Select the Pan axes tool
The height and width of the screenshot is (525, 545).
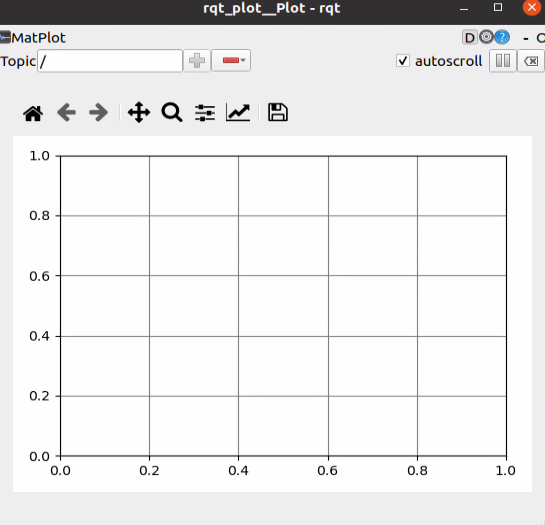(x=139, y=112)
